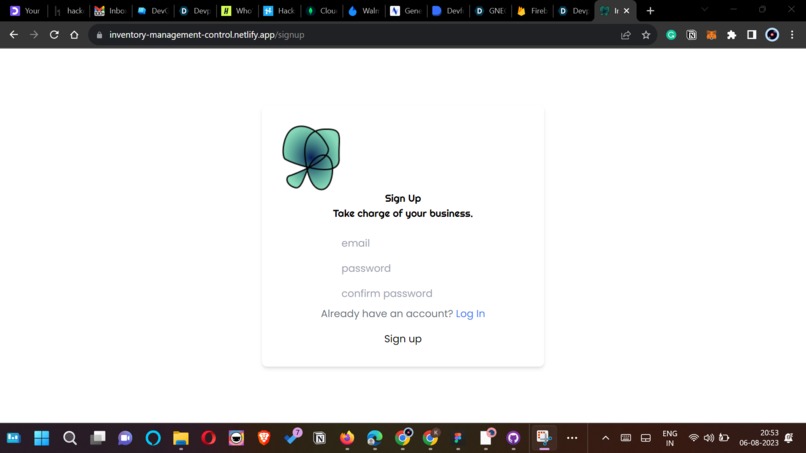Open Chrome three-dot menu

(x=792, y=35)
